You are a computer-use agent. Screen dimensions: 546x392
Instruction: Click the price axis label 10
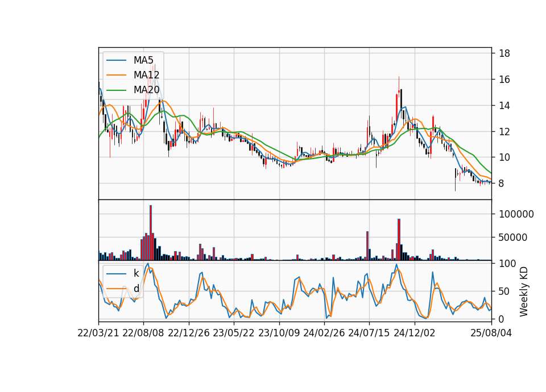[x=504, y=157]
